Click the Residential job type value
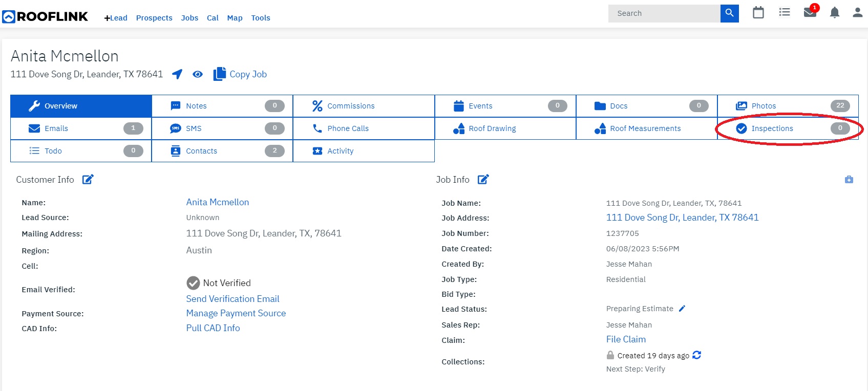868x391 pixels. [626, 279]
